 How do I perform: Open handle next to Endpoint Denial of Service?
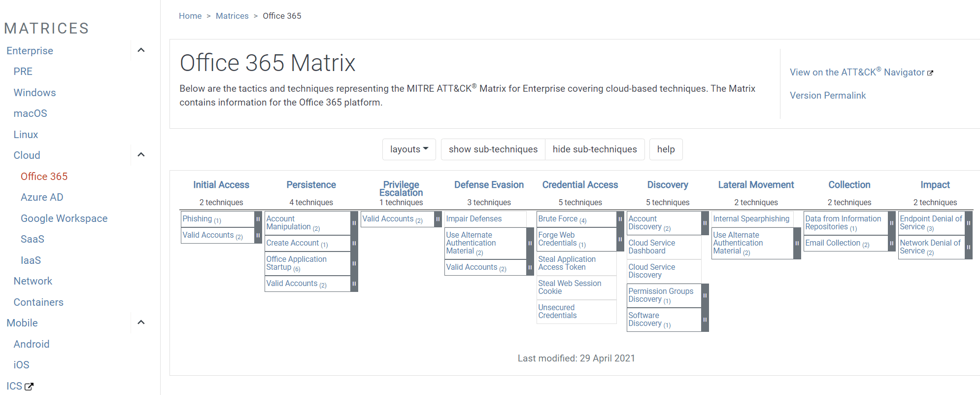click(968, 223)
